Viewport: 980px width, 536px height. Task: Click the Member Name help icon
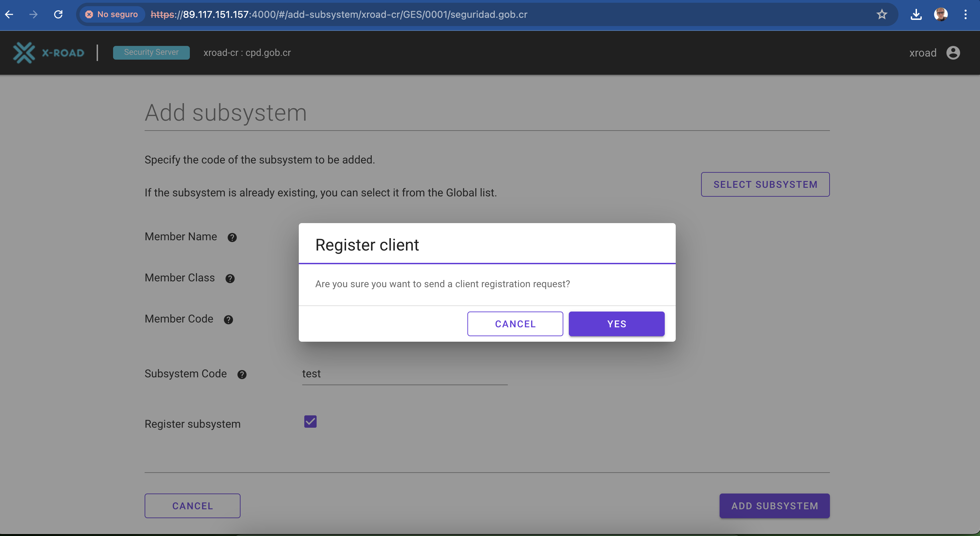pos(232,237)
